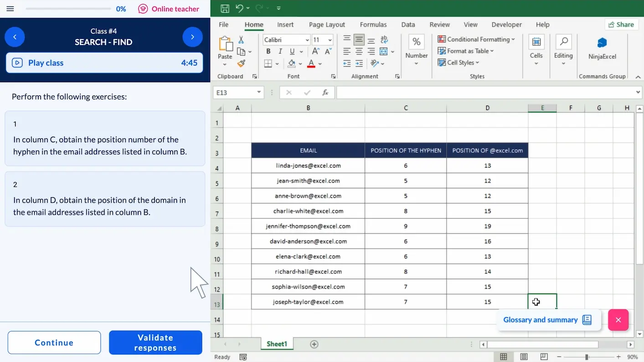
Task: Toggle Center horizontal alignment
Action: point(359,52)
